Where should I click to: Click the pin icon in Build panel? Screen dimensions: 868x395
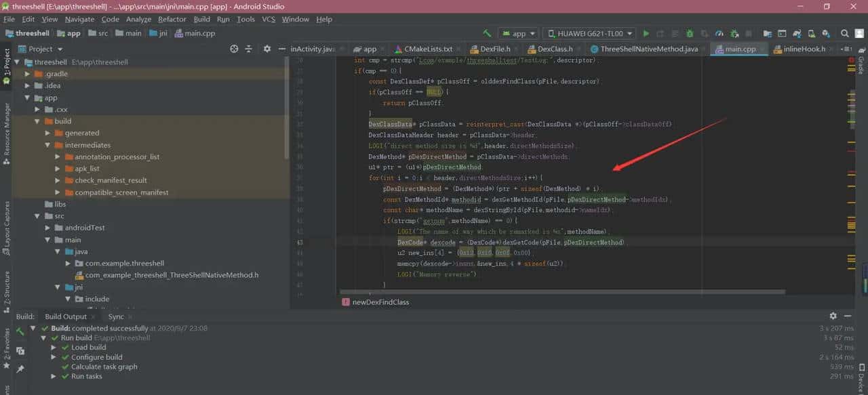click(x=20, y=369)
